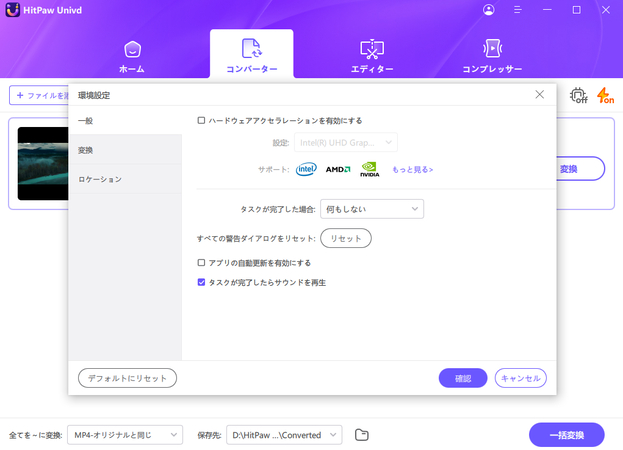This screenshot has width=623, height=450.
Task: Enable the アプリの自動更新 checkbox
Action: point(201,263)
